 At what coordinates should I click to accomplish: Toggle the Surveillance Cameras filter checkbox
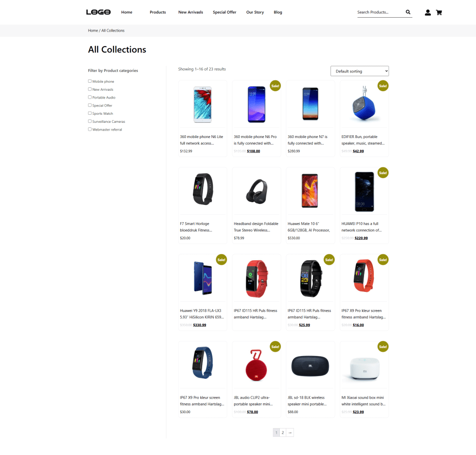click(90, 121)
